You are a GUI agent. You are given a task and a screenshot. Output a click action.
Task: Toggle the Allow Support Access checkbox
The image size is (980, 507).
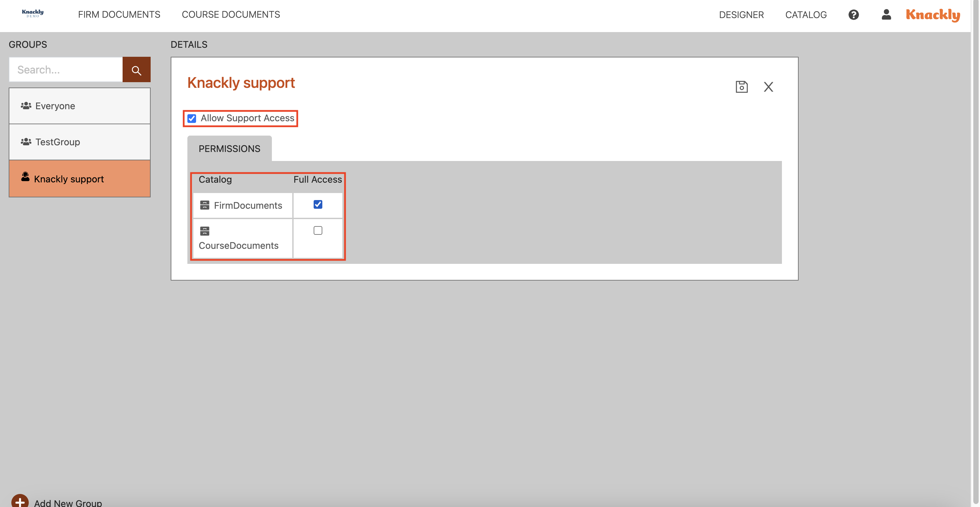click(x=192, y=118)
